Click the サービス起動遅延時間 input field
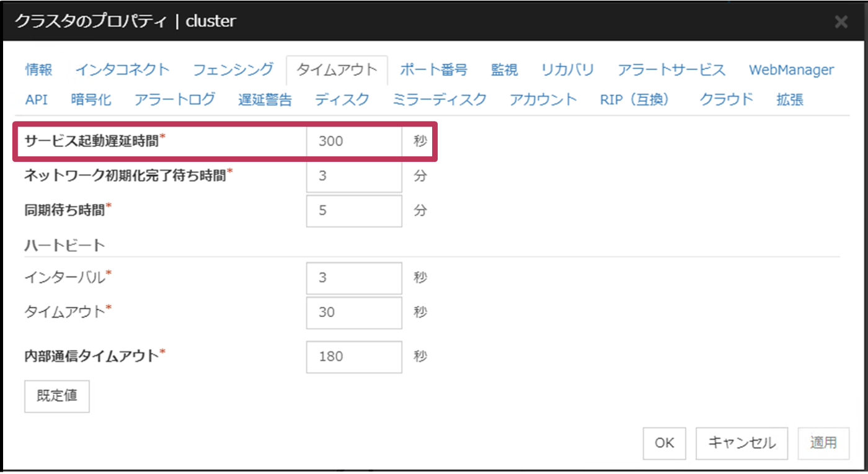 tap(354, 141)
